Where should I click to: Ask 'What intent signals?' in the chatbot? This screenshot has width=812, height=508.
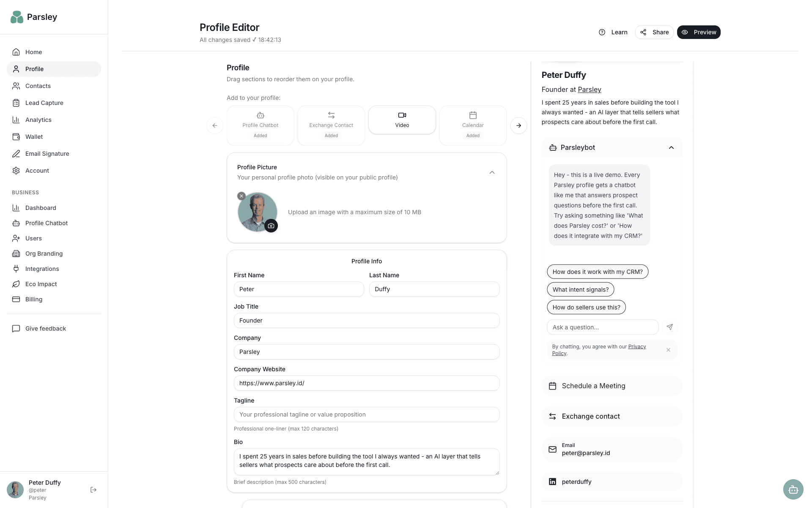[x=580, y=289]
